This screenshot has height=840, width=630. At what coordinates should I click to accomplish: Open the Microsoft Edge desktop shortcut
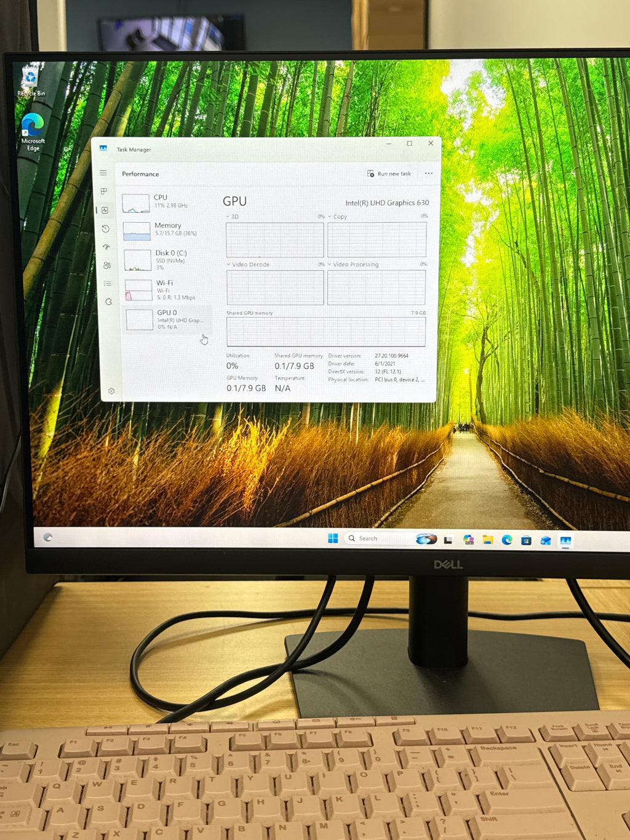pyautogui.click(x=33, y=132)
